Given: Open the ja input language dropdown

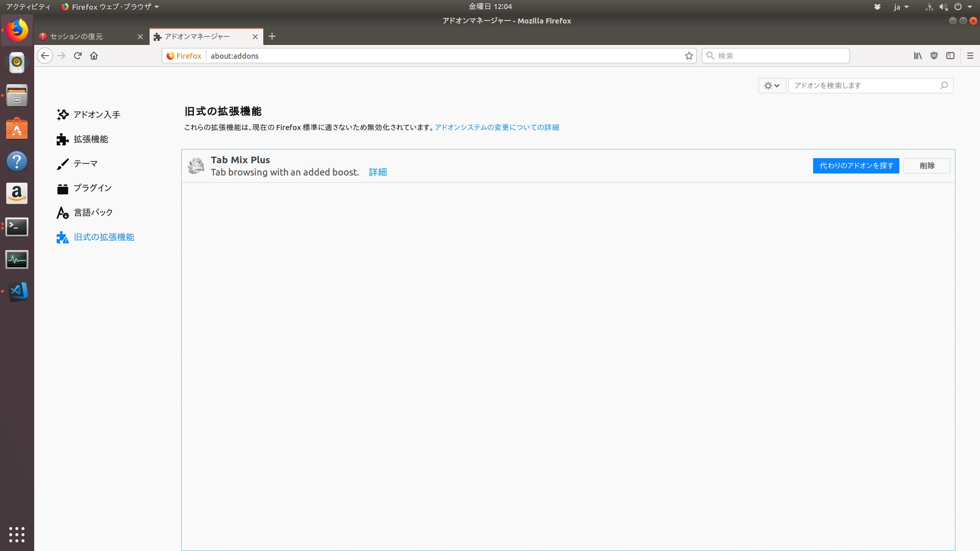Looking at the screenshot, I should [901, 7].
